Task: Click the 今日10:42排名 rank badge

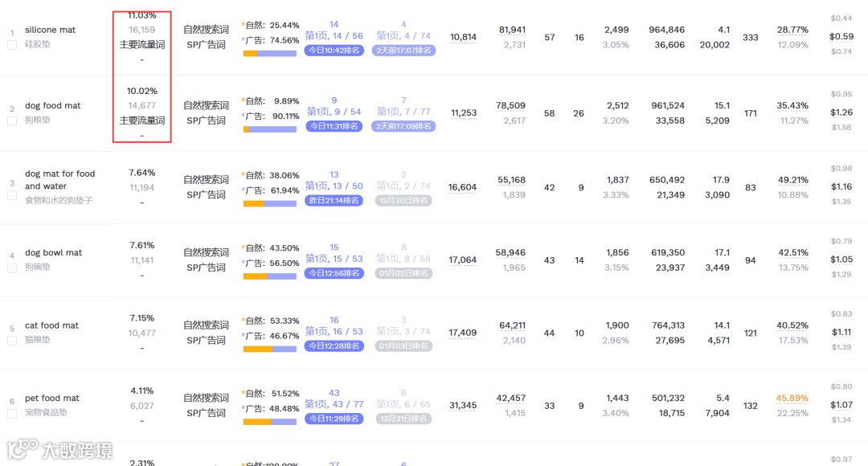Action: [334, 50]
